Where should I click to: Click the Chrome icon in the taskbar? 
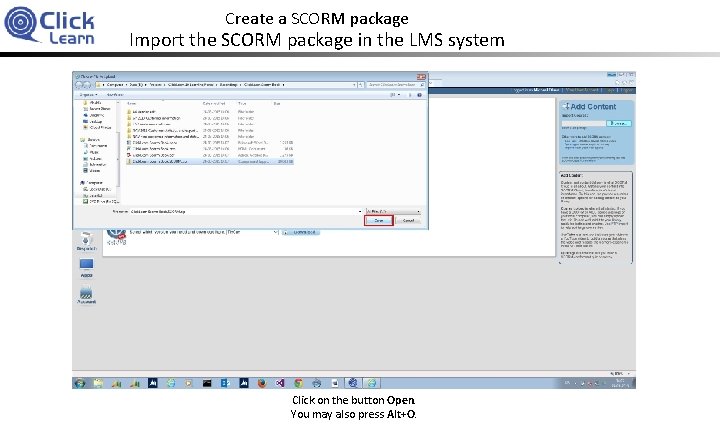298,383
